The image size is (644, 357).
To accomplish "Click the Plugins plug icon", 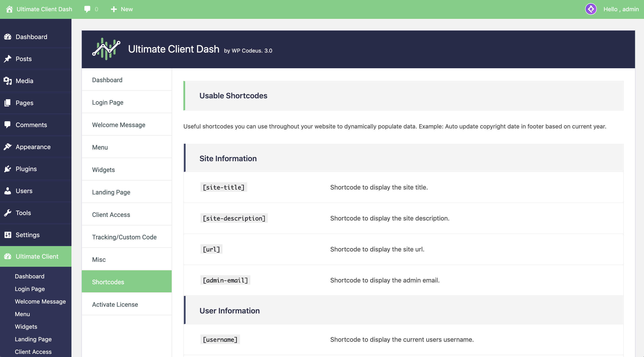I will [8, 169].
